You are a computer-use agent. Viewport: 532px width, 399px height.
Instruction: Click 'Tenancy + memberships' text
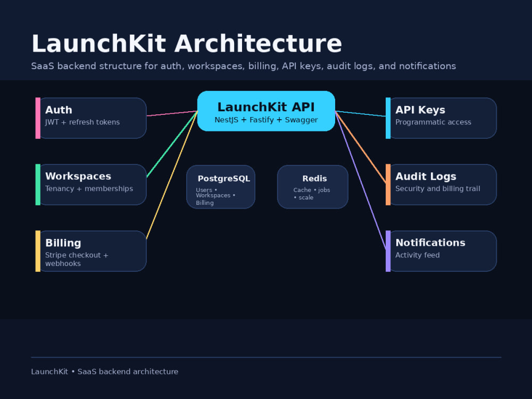89,189
